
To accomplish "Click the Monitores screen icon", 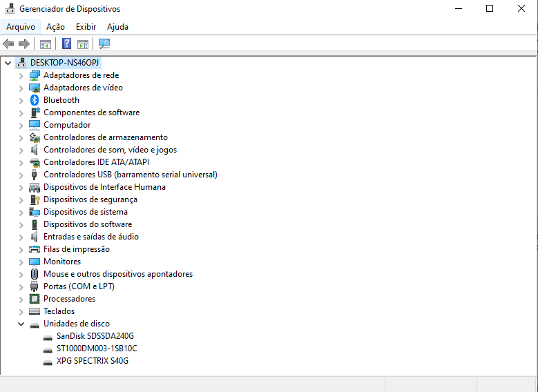I will point(35,262).
